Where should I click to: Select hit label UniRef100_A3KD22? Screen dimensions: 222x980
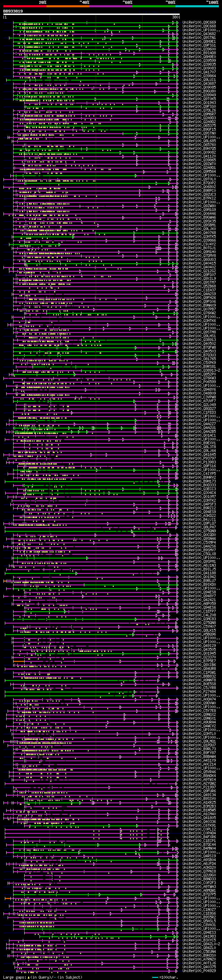click(x=199, y=516)
